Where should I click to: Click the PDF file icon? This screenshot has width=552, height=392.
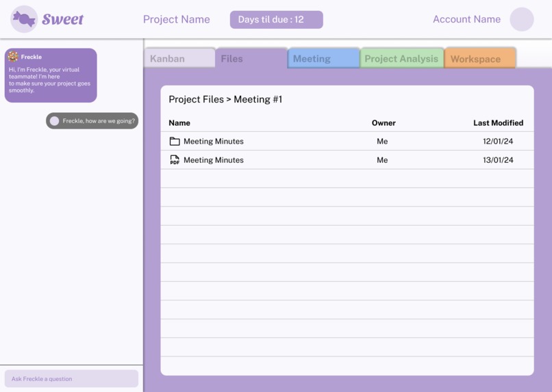tap(175, 160)
